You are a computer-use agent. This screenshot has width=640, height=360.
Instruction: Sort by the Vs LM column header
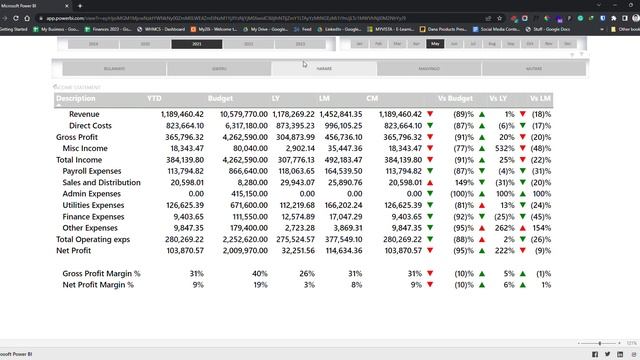click(x=540, y=98)
